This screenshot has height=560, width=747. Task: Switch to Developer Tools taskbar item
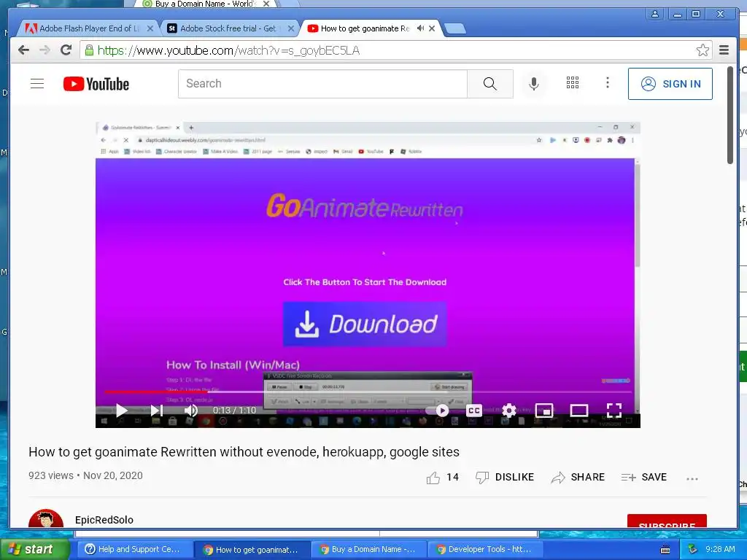coord(485,549)
